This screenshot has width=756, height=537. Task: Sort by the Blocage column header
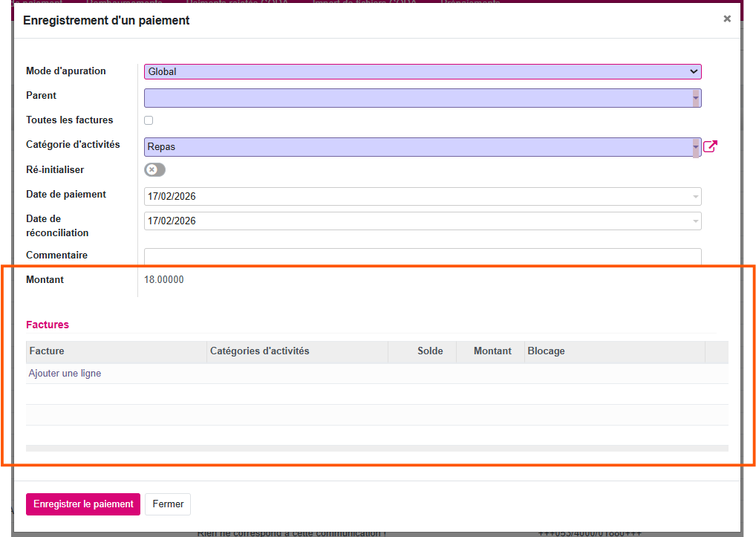(x=614, y=351)
